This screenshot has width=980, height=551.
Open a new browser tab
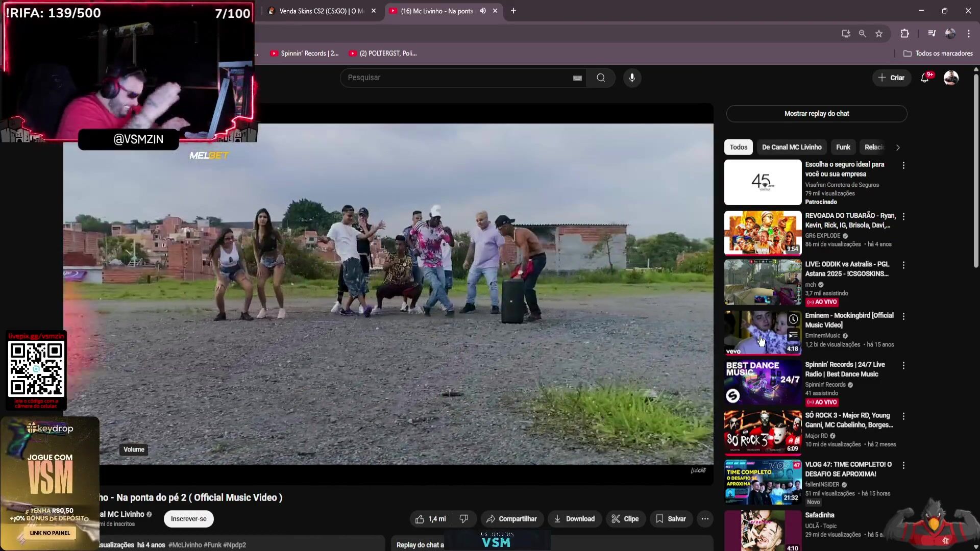click(513, 11)
